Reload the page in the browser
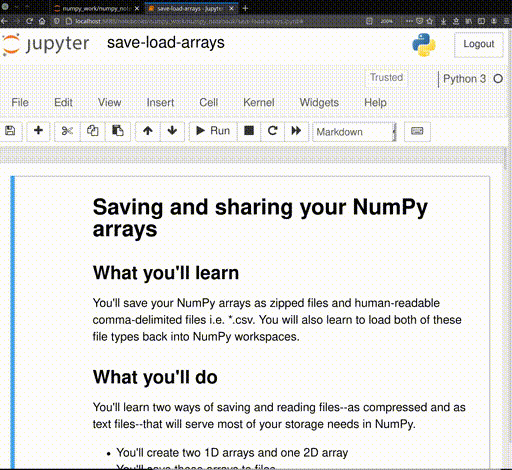Screen dimensions: 512x470 pyautogui.click(x=29, y=21)
